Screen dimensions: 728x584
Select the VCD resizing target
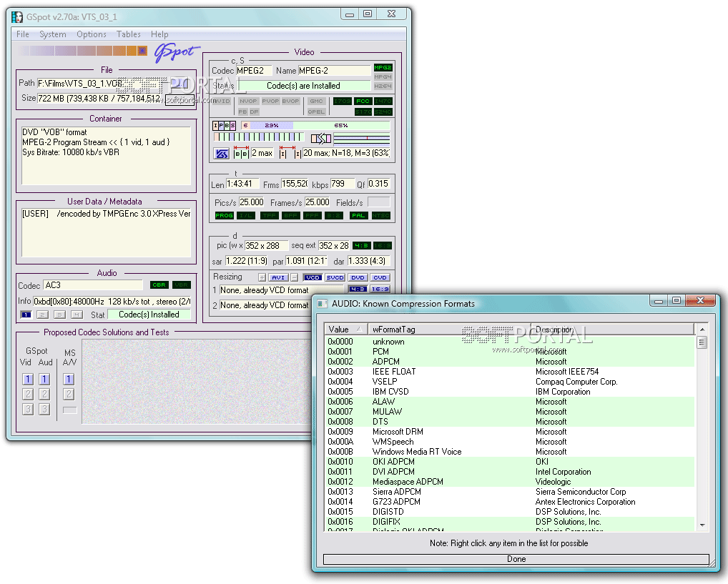click(x=313, y=277)
